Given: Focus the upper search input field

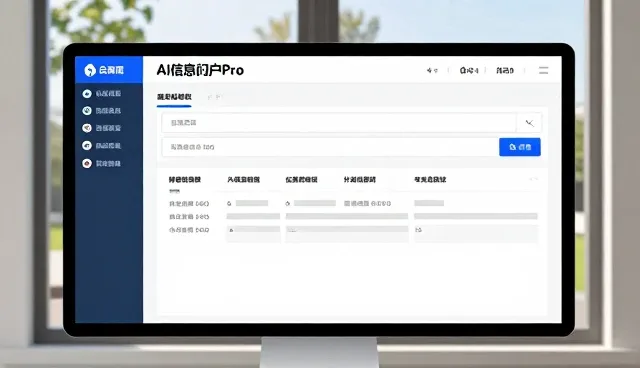Looking at the screenshot, I should (339, 123).
